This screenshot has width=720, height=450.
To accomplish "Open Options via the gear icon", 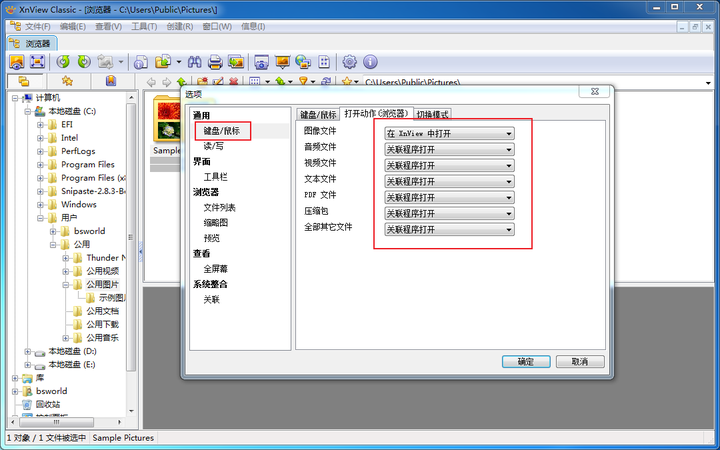I will (349, 62).
